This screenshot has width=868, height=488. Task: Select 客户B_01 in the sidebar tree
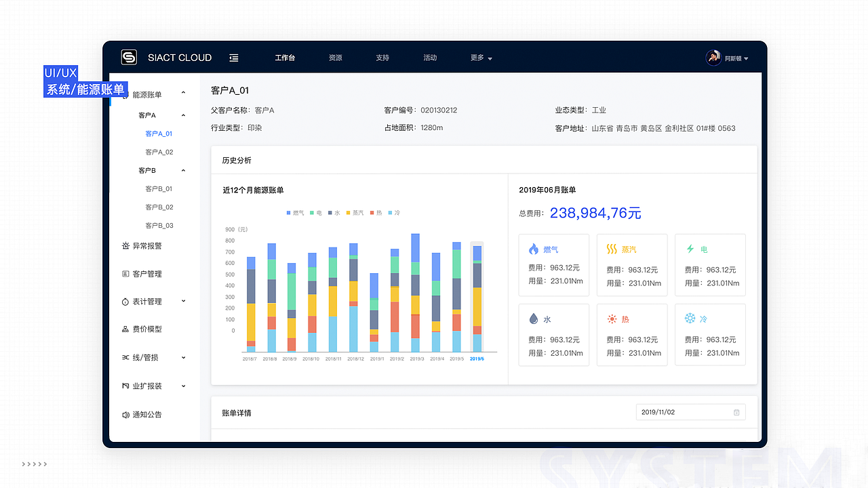point(159,189)
